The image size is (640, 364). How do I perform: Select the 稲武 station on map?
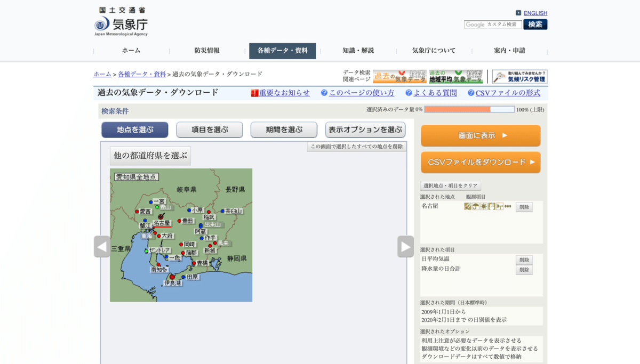209,212
